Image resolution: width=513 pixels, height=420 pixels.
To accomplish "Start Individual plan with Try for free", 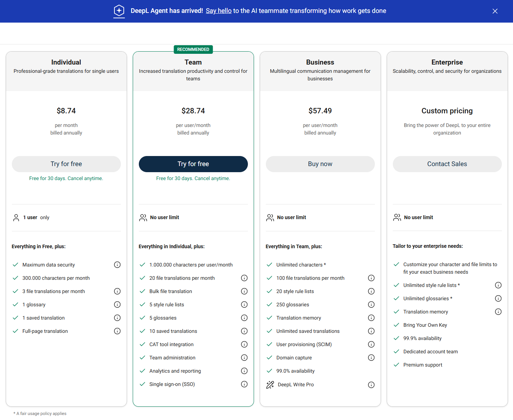I will coord(66,164).
